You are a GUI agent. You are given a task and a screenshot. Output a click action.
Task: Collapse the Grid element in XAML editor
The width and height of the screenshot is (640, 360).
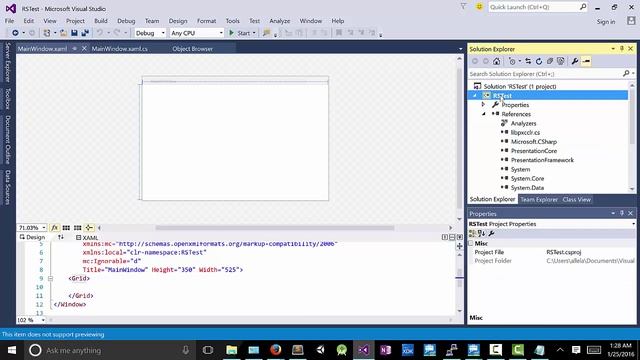[x=51, y=278]
